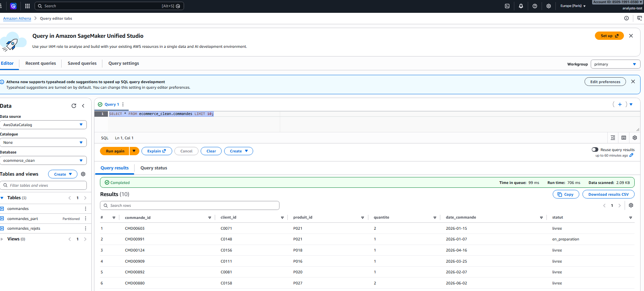644x291 pixels.
Task: Open the console settings gear
Action: click(549, 6)
